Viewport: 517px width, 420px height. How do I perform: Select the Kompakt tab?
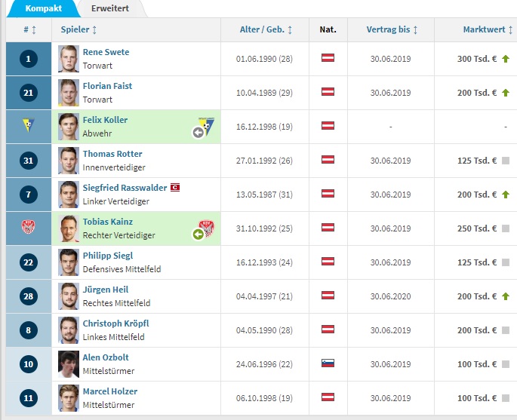coord(43,8)
